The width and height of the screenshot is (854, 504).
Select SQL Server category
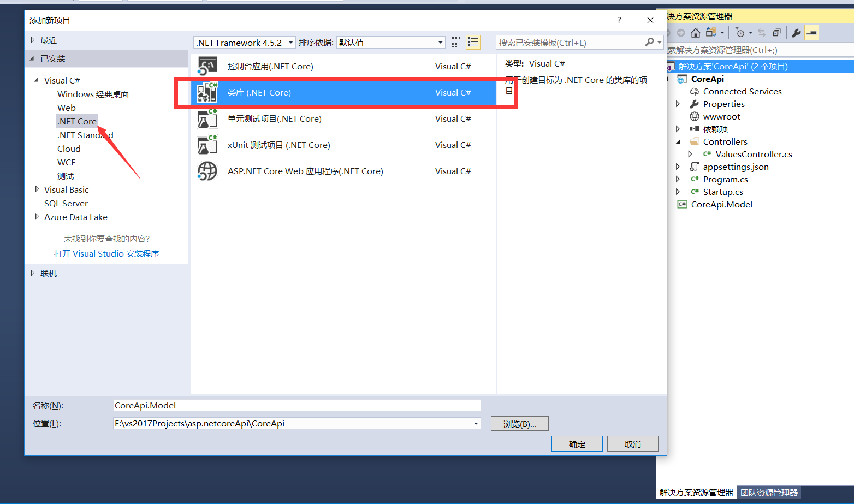[x=66, y=203]
